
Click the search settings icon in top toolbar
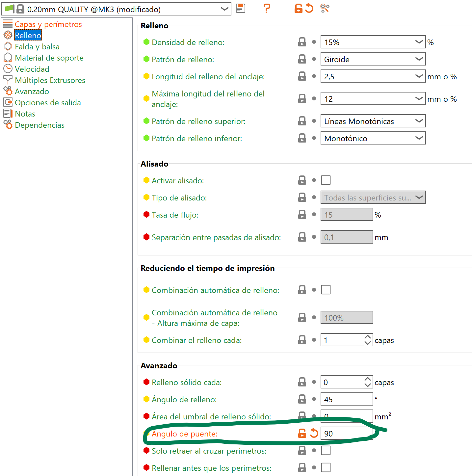click(325, 8)
